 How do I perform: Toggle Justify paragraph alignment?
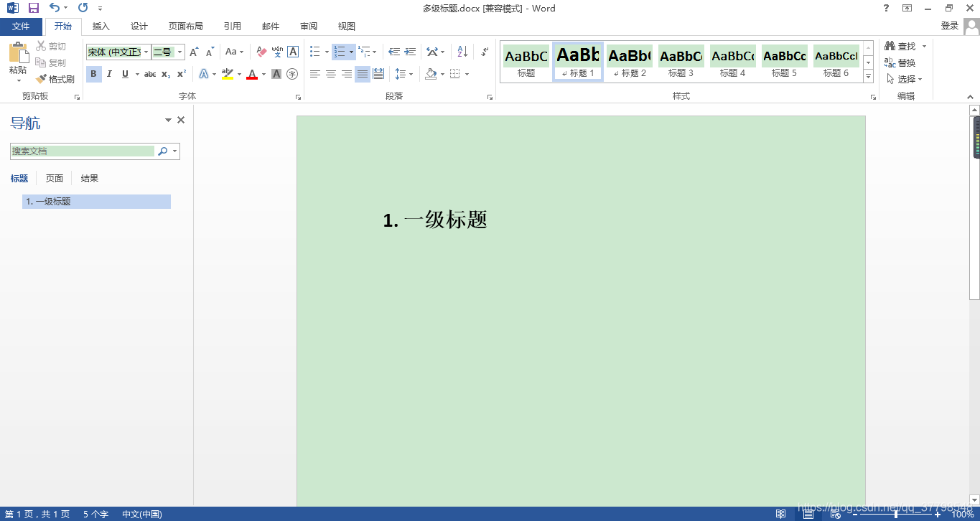(363, 74)
